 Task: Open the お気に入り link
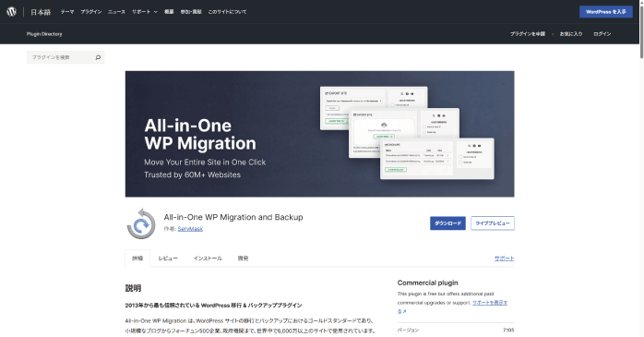pos(571,34)
